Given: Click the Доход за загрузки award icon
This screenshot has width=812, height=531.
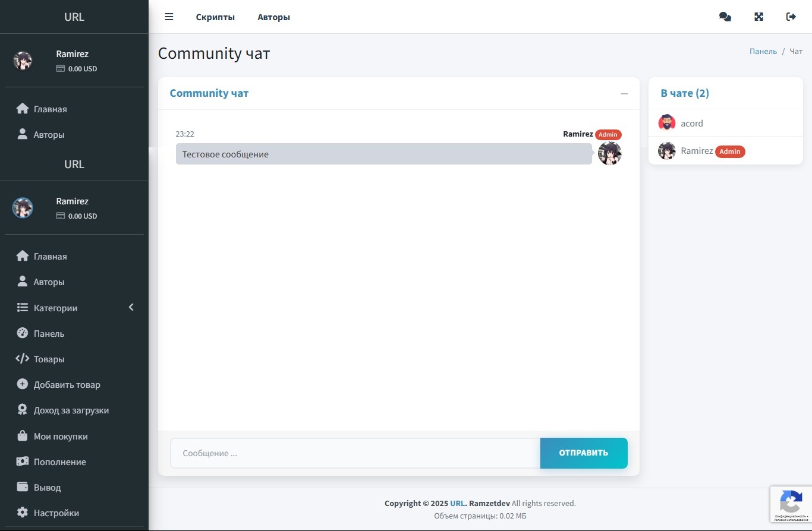Looking at the screenshot, I should pyautogui.click(x=23, y=410).
